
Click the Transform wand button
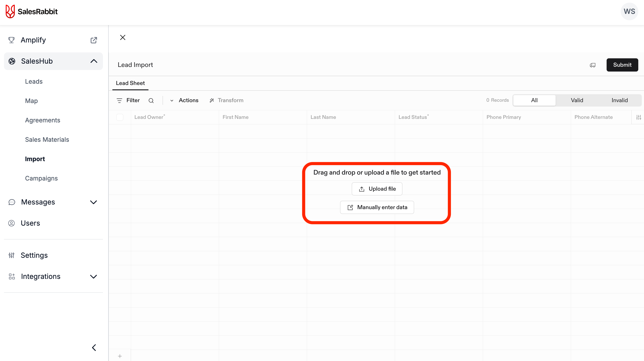pyautogui.click(x=226, y=100)
